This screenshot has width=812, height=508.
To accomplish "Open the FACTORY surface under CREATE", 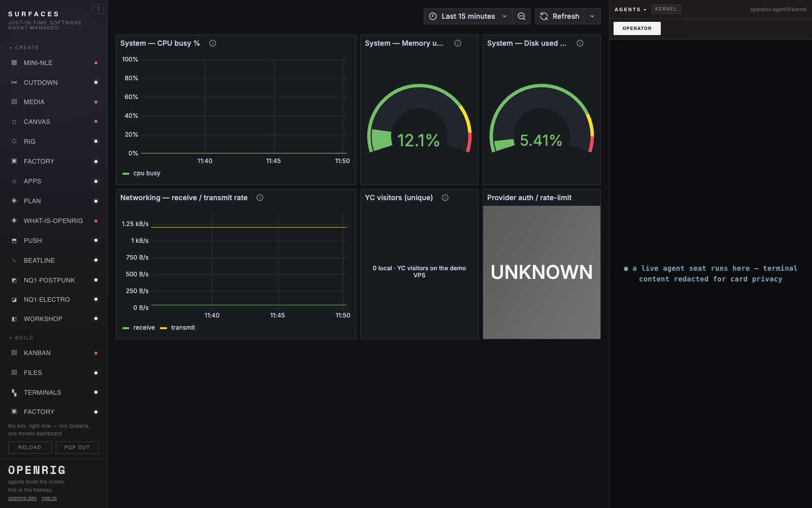I will click(x=53, y=162).
